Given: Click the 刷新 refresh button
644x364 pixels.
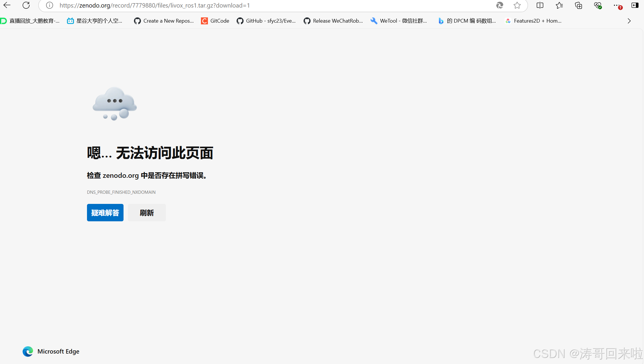Looking at the screenshot, I should click(147, 213).
